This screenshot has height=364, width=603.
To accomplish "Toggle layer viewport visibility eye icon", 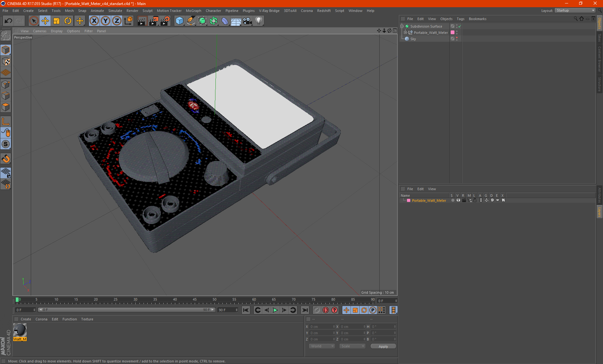I will click(x=458, y=200).
